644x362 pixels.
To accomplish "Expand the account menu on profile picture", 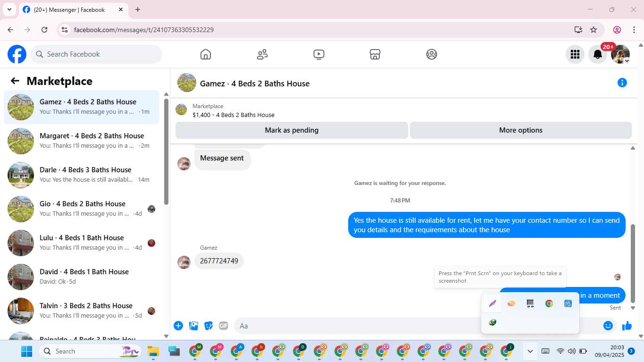I will (x=620, y=54).
